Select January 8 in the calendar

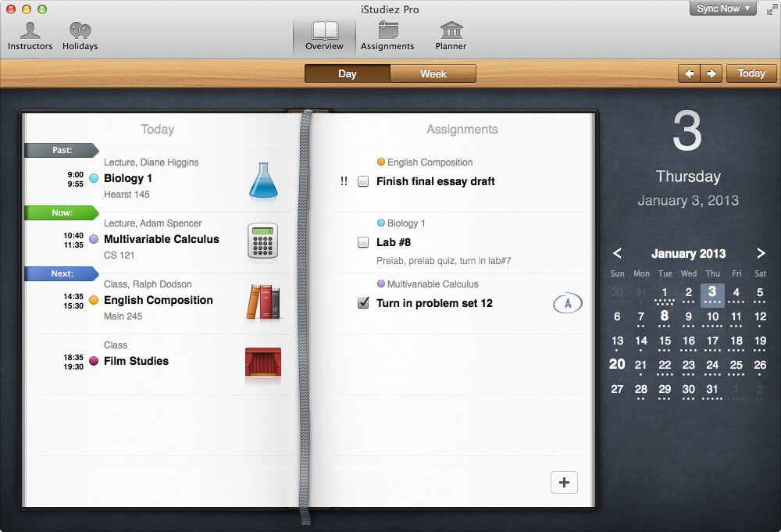665,316
